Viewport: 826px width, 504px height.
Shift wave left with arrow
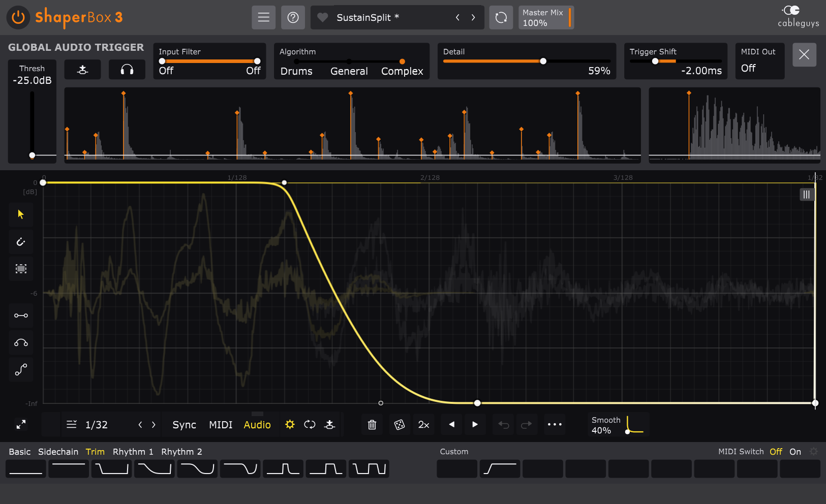(451, 424)
